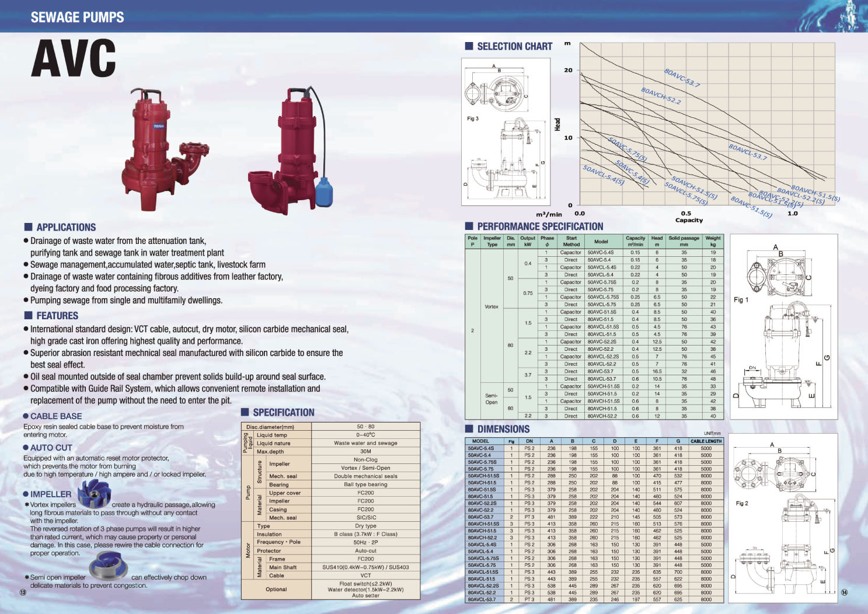Click the "SEWAGE PUMPS" banner title
The width and height of the screenshot is (868, 614).
click(77, 17)
